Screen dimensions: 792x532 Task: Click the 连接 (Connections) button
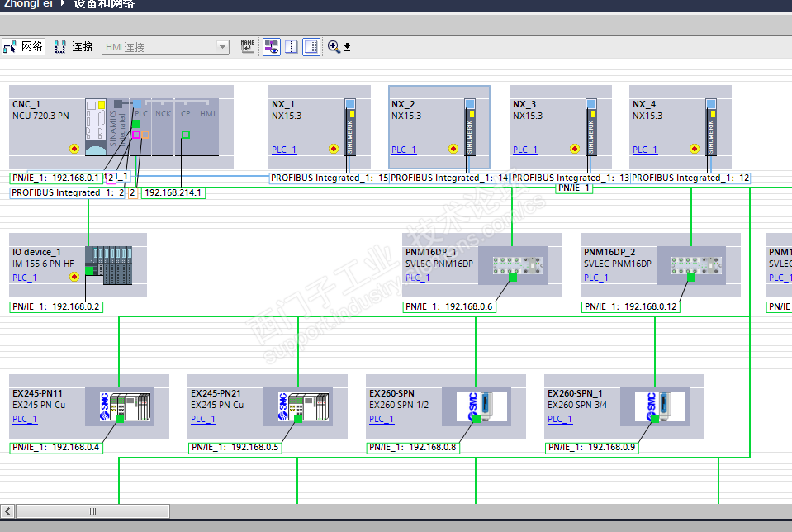click(74, 47)
